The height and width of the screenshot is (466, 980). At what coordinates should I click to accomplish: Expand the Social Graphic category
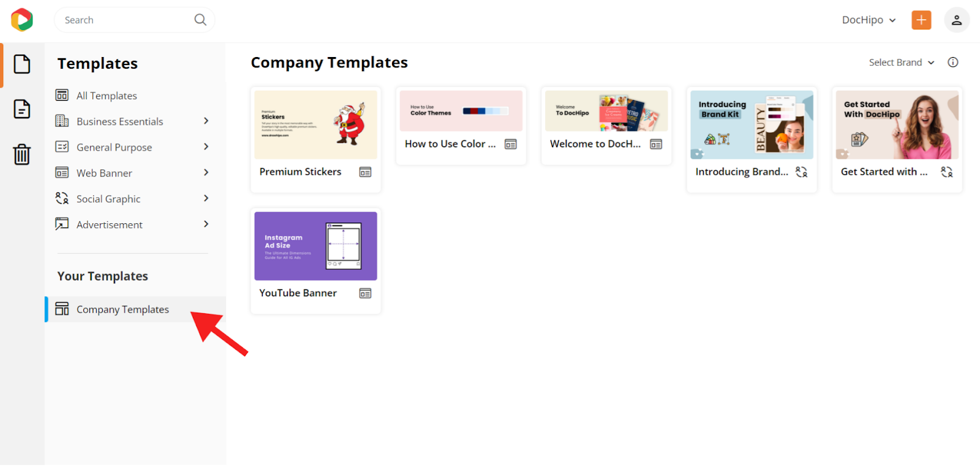206,198
